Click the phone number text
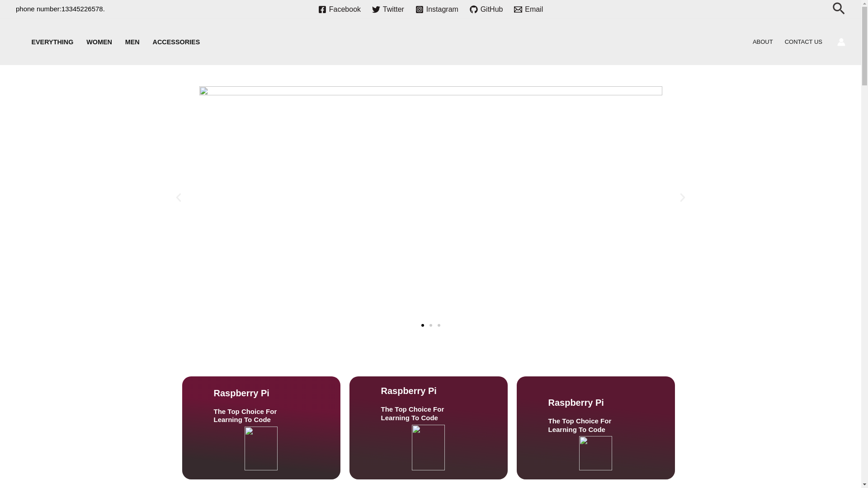 pyautogui.click(x=60, y=9)
